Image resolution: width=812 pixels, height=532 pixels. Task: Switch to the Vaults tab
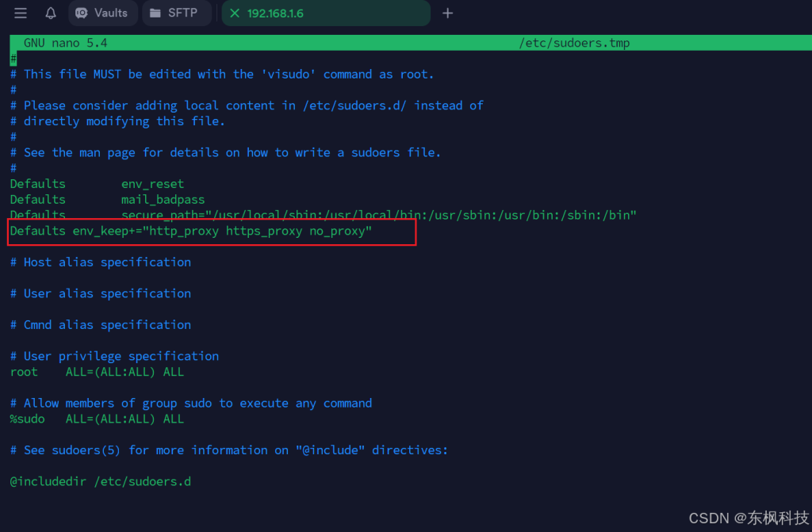click(103, 13)
